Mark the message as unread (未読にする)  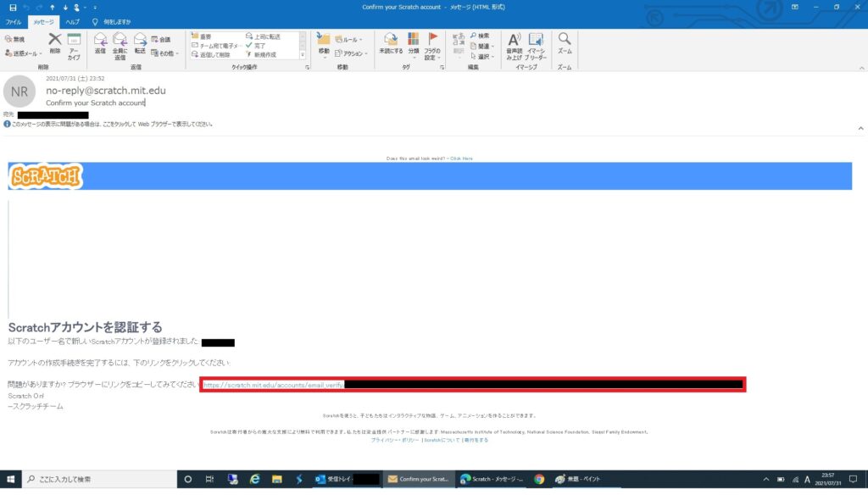pyautogui.click(x=391, y=43)
